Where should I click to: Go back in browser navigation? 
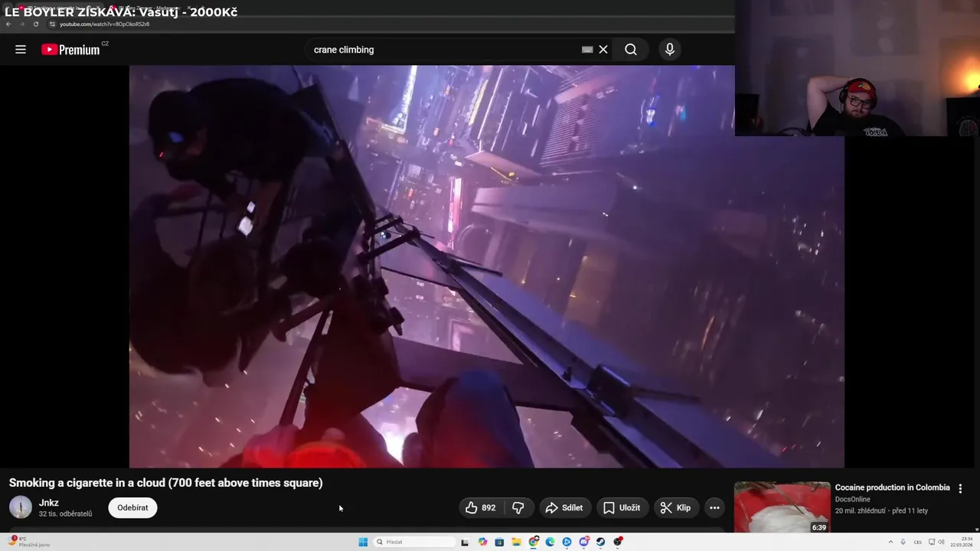point(8,24)
